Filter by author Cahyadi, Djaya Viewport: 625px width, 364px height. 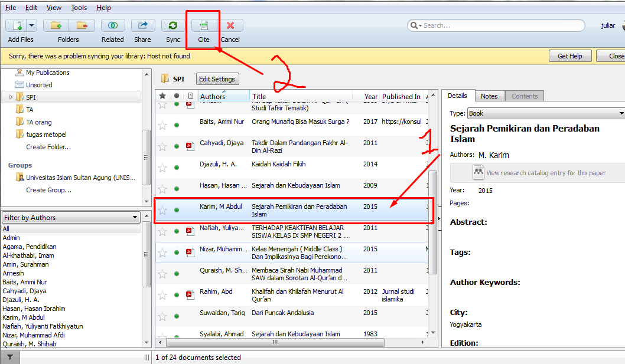[24, 291]
